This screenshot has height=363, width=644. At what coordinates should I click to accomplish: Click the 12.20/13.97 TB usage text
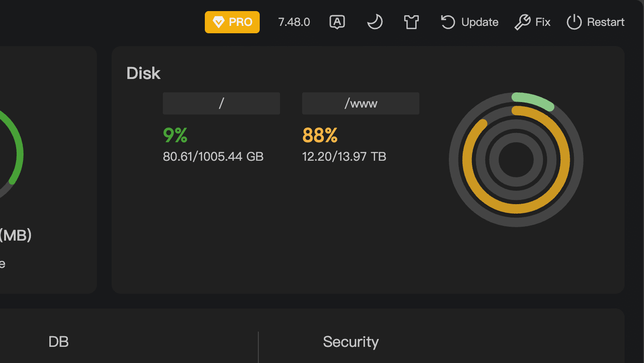click(344, 157)
